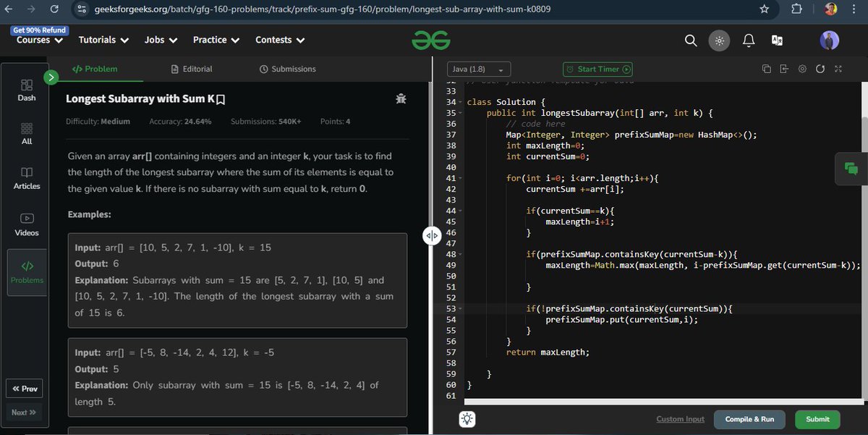Image resolution: width=868 pixels, height=435 pixels.
Task: Switch to the Problem tab
Action: coord(95,69)
